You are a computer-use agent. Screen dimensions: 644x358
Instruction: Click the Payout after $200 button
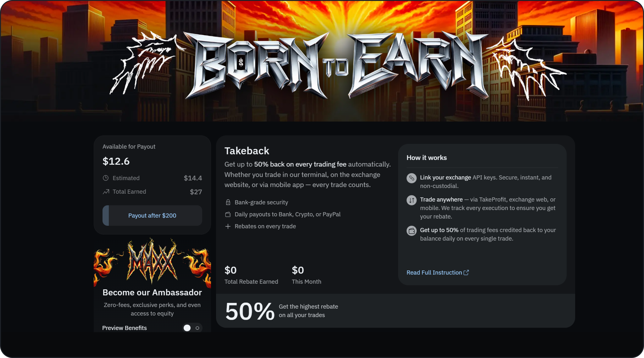[152, 216]
